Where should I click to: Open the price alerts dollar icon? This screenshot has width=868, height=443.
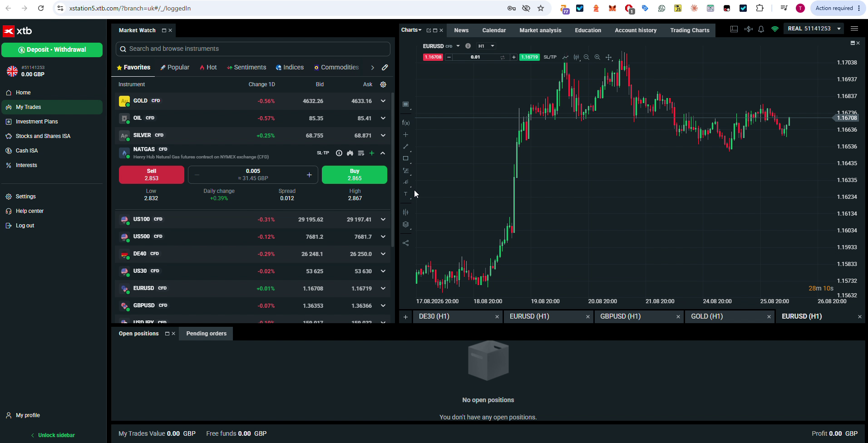click(x=748, y=29)
